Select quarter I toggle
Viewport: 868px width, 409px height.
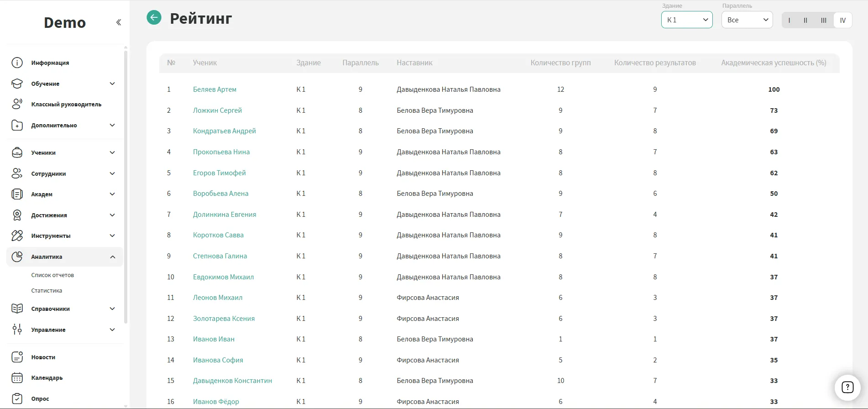789,20
